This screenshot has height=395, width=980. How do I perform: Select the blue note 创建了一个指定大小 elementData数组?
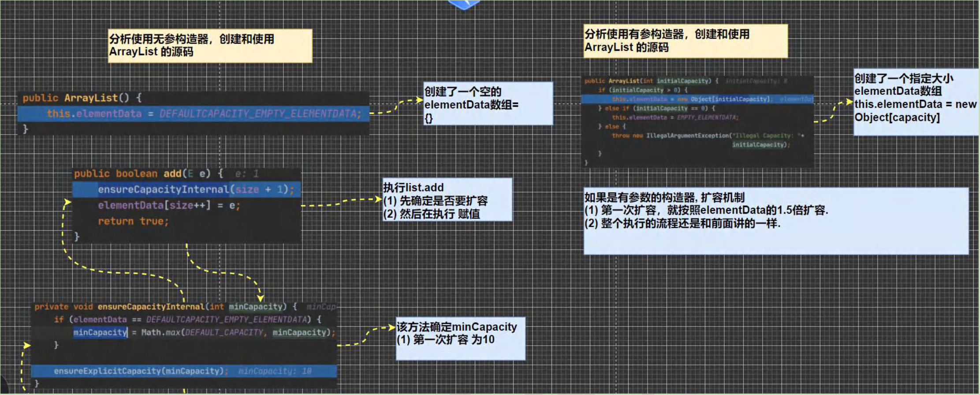click(916, 102)
